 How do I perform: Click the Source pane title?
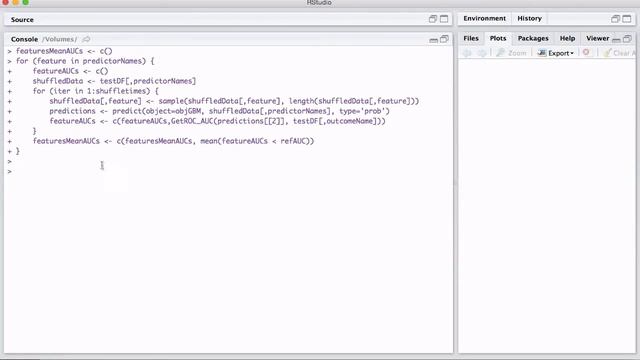click(x=22, y=20)
